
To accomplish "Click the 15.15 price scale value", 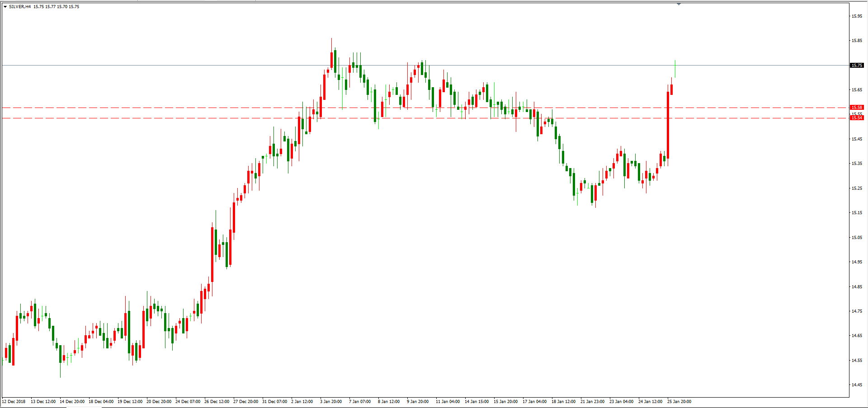I will click(x=857, y=213).
